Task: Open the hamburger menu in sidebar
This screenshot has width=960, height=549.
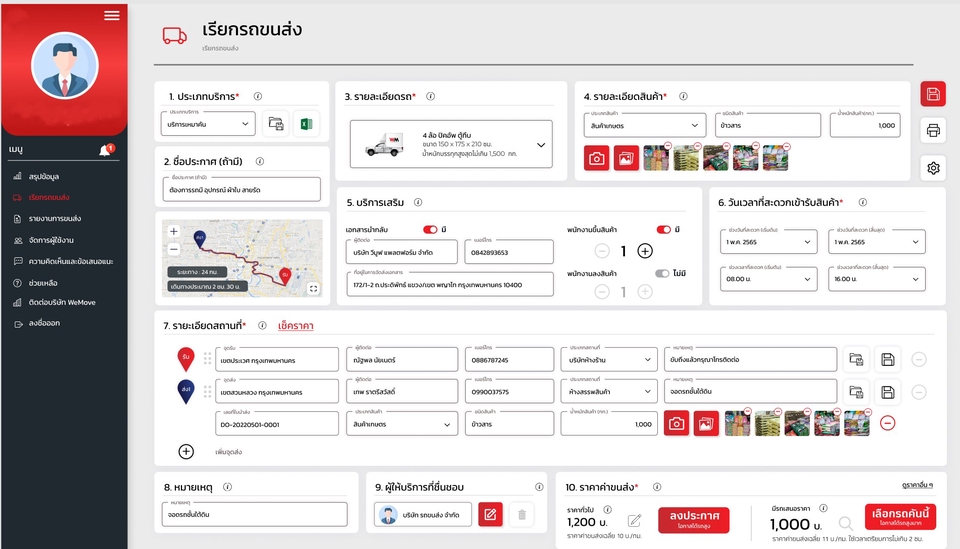Action: 111,15
